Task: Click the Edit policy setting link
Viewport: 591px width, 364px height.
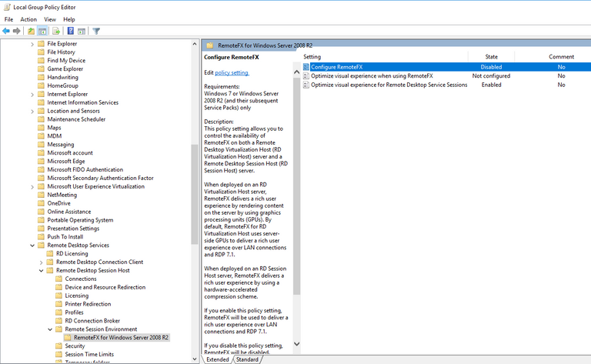Action: tap(232, 73)
